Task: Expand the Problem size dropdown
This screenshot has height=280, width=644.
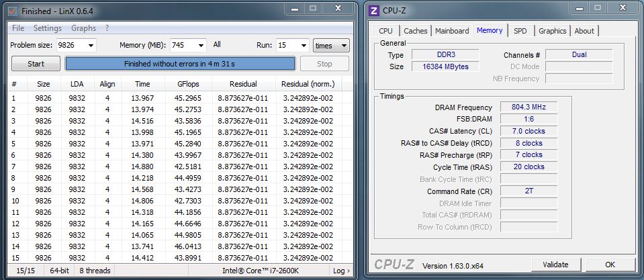Action: click(x=90, y=46)
